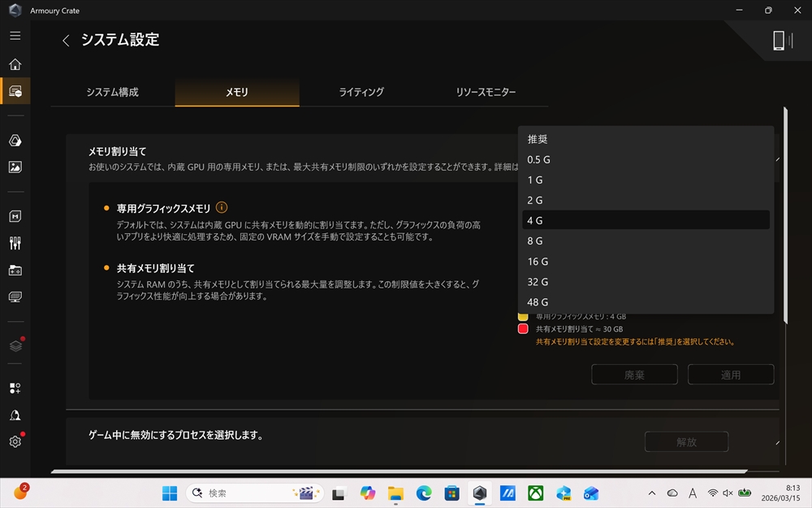Select the highlighted Device settings sidebar icon

click(x=15, y=91)
